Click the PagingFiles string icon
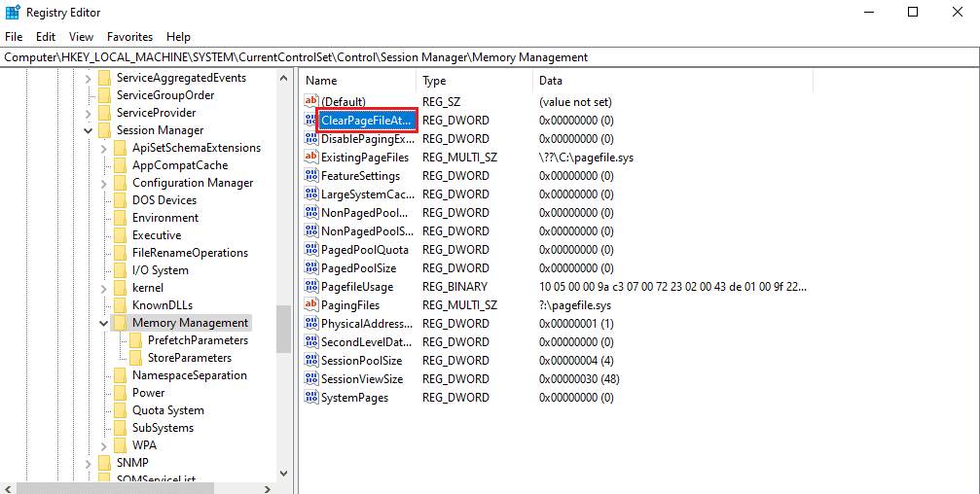 310,305
